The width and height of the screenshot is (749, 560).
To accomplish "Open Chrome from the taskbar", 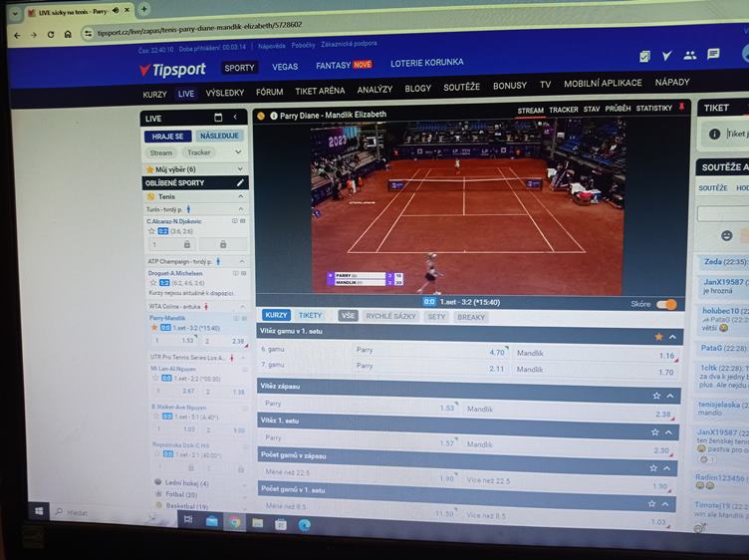I will coord(234,522).
